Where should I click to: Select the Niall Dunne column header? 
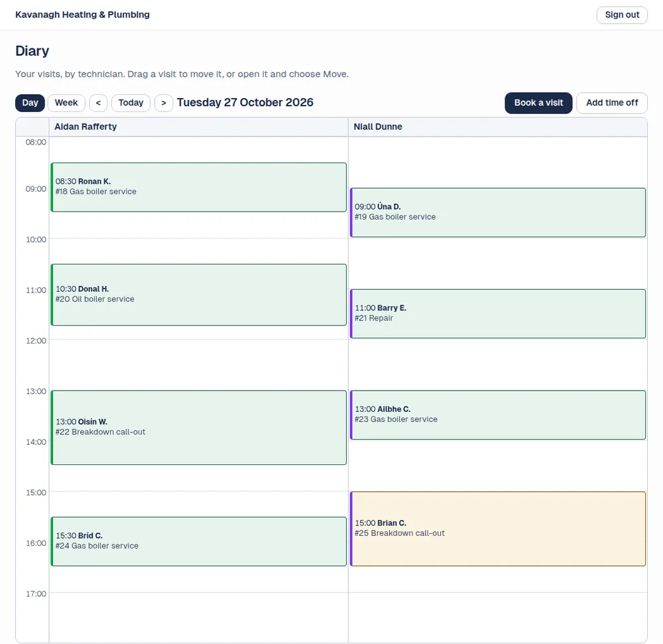[x=498, y=127]
